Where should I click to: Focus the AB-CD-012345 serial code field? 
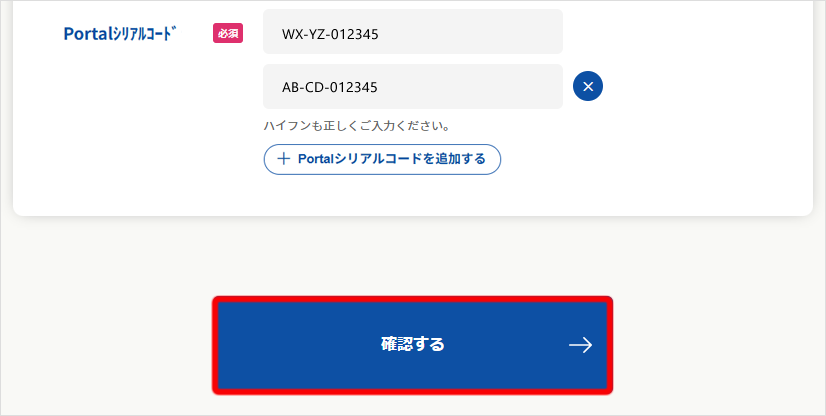pyautogui.click(x=412, y=87)
